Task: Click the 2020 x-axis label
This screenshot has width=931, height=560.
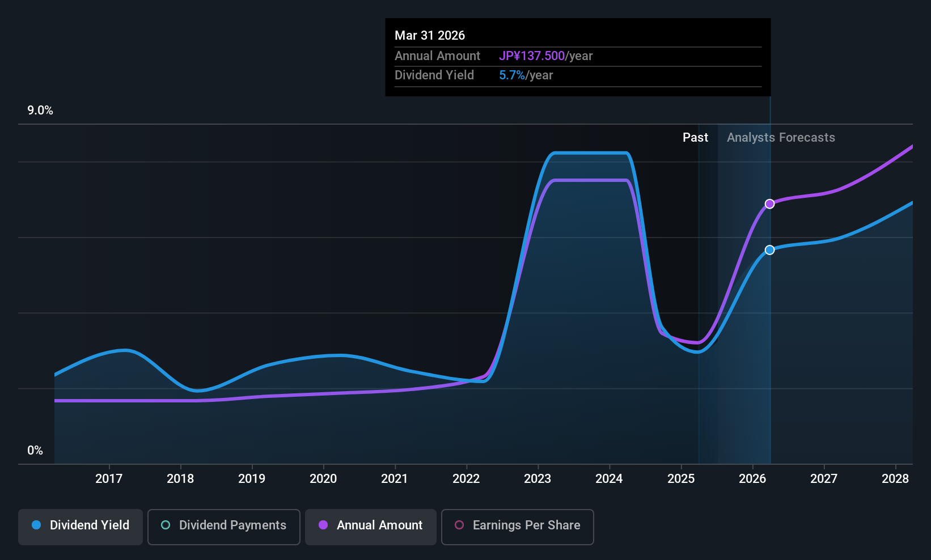Action: point(323,479)
